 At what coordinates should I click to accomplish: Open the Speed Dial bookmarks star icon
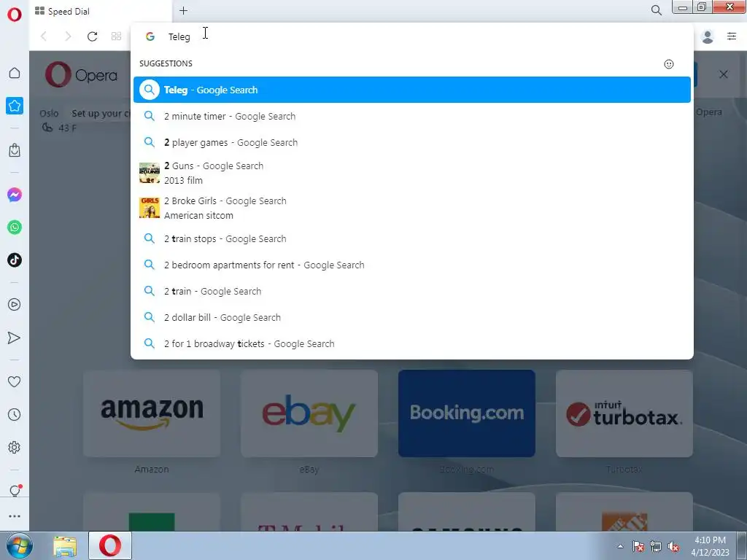[15, 106]
